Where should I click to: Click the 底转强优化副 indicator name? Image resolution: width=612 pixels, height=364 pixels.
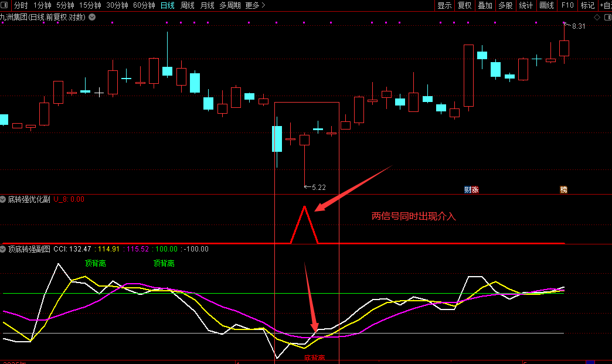pos(29,199)
